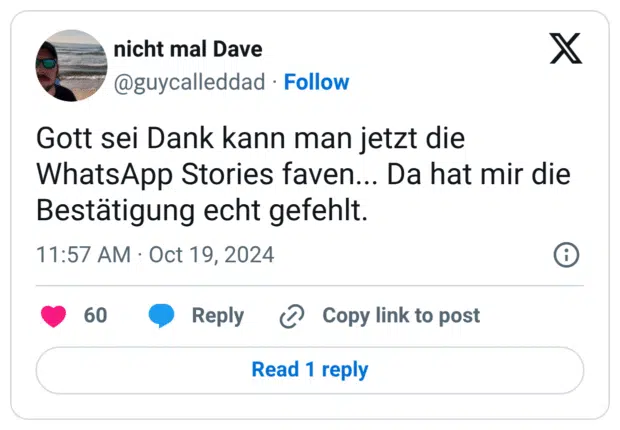Image resolution: width=620 pixels, height=430 pixels.
Task: Click the chain link copy icon
Action: pyautogui.click(x=292, y=316)
